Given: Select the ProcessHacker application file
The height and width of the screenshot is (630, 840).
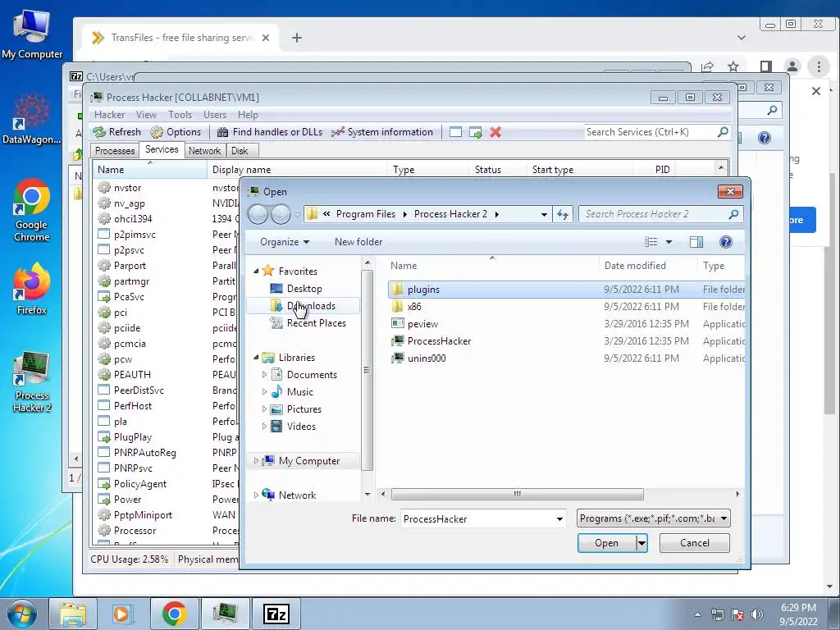Looking at the screenshot, I should point(440,340).
